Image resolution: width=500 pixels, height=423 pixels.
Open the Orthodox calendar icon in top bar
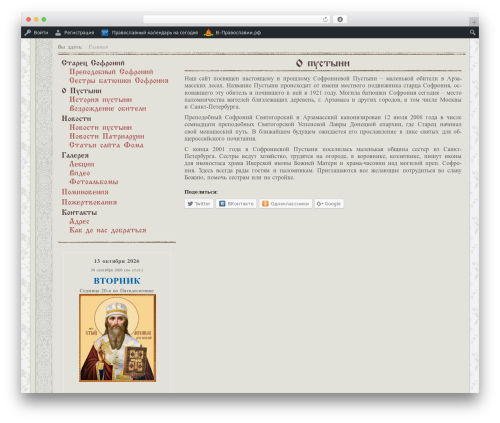[105, 33]
